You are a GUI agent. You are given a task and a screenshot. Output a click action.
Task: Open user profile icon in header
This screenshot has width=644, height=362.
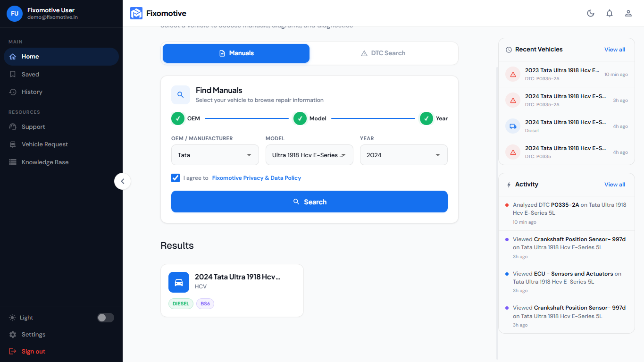click(x=628, y=13)
